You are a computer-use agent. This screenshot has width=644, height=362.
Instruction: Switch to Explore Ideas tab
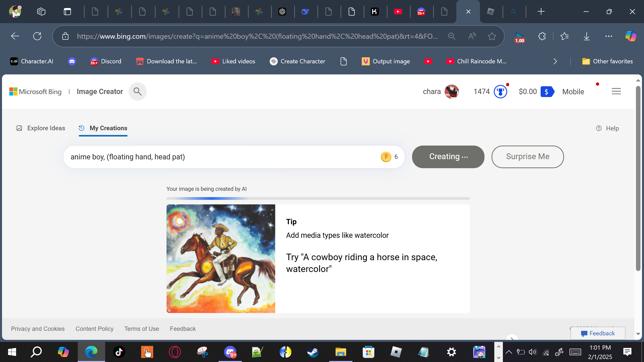(x=41, y=128)
